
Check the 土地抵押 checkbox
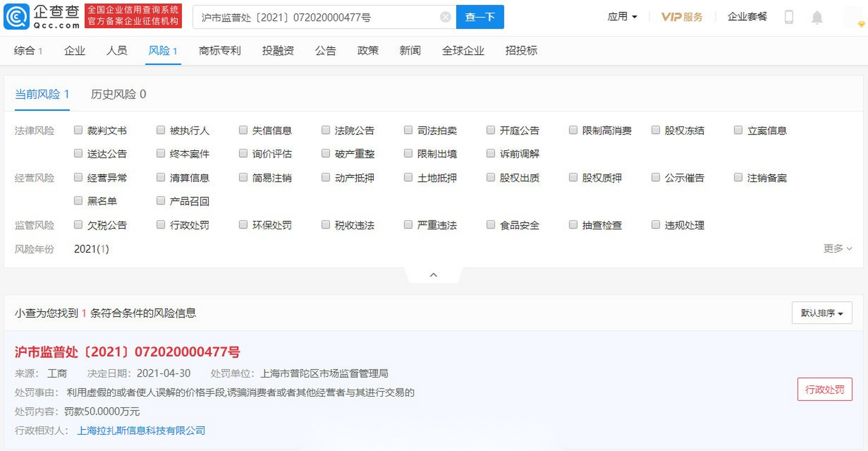[x=408, y=177]
